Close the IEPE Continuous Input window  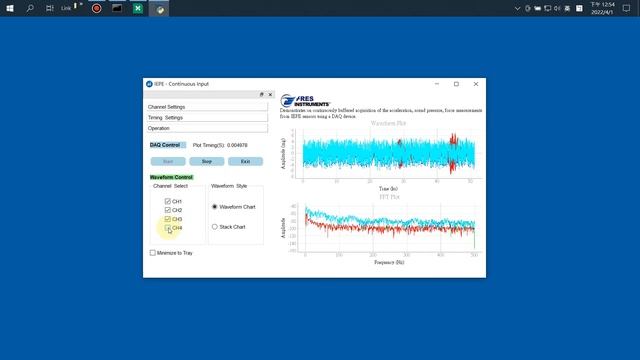[476, 84]
